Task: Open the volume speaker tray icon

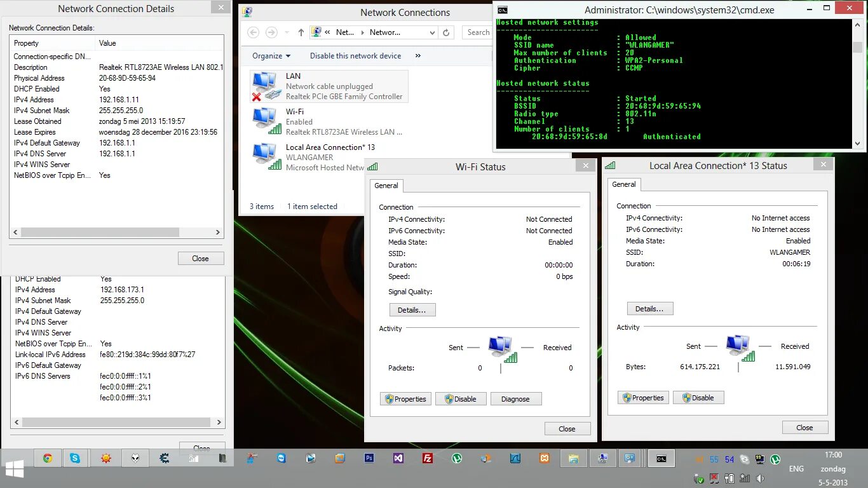Action: [759, 478]
